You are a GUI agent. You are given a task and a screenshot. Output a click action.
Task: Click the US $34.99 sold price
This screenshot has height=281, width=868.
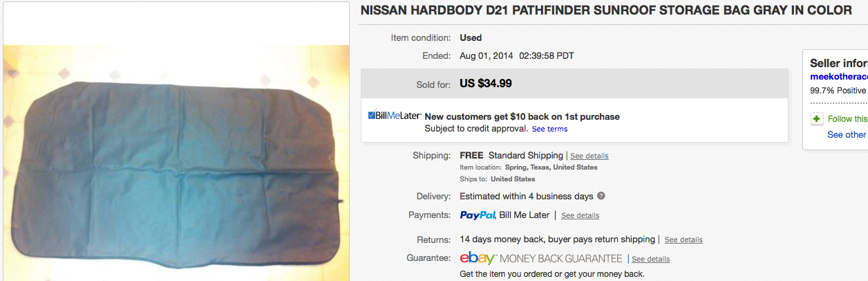pos(485,84)
